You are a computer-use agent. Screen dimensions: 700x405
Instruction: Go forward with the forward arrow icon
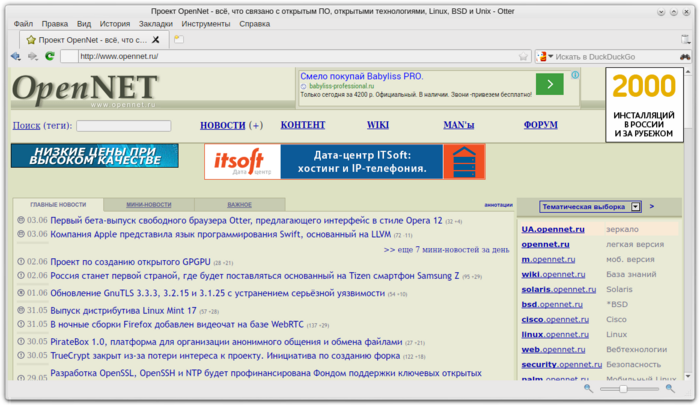[x=33, y=56]
